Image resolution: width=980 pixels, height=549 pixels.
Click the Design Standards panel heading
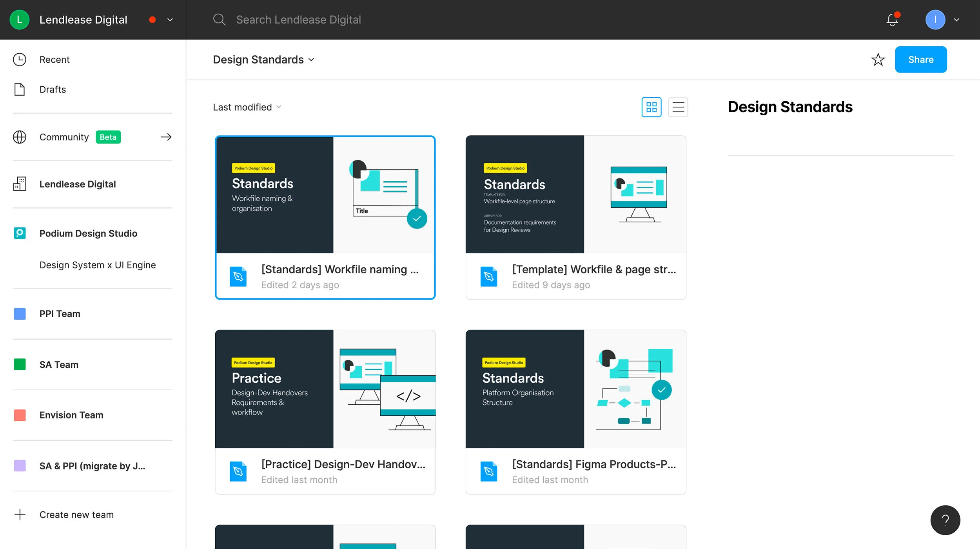[x=790, y=107]
